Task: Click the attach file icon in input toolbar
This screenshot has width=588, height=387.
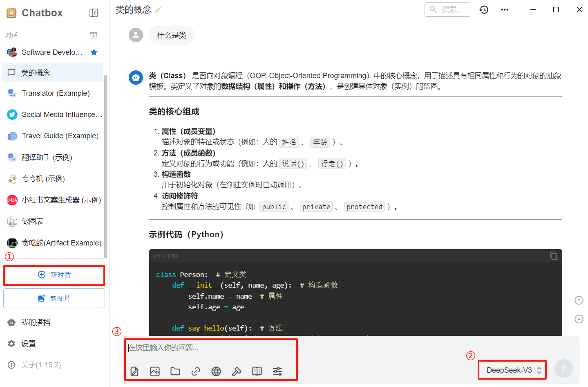Action: coord(134,371)
